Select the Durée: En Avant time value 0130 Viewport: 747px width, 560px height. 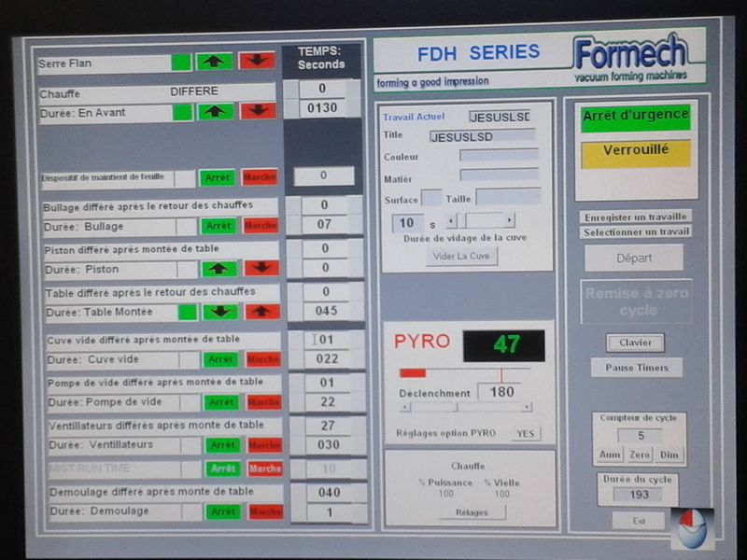(322, 108)
